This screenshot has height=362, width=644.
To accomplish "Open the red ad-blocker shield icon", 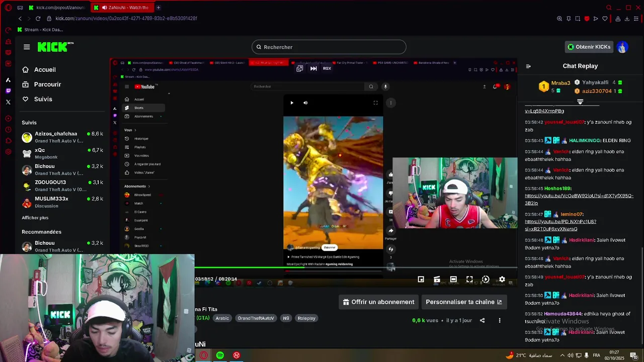I will (587, 19).
